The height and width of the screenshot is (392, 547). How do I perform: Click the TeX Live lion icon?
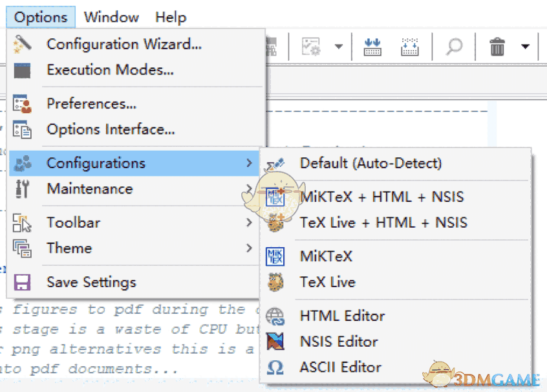(x=275, y=282)
